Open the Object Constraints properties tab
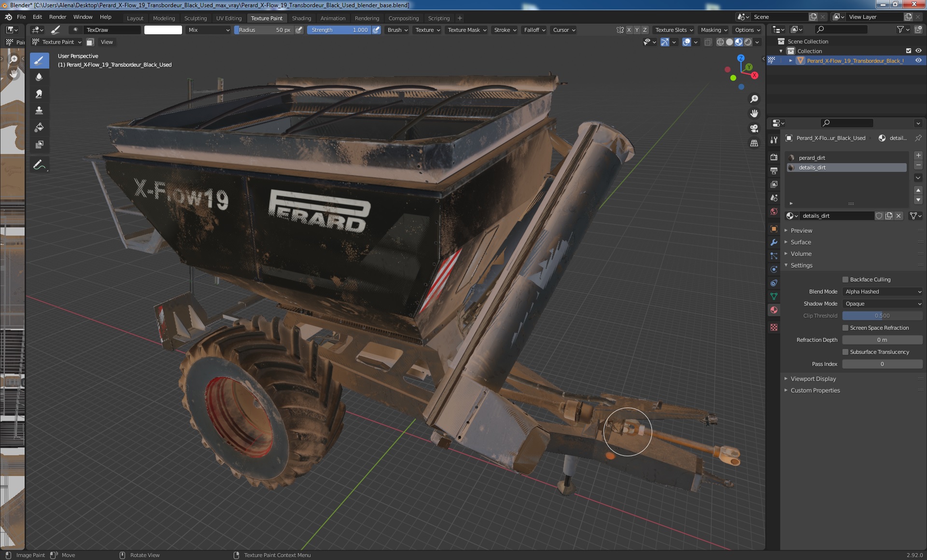The width and height of the screenshot is (927, 560). pos(774,283)
